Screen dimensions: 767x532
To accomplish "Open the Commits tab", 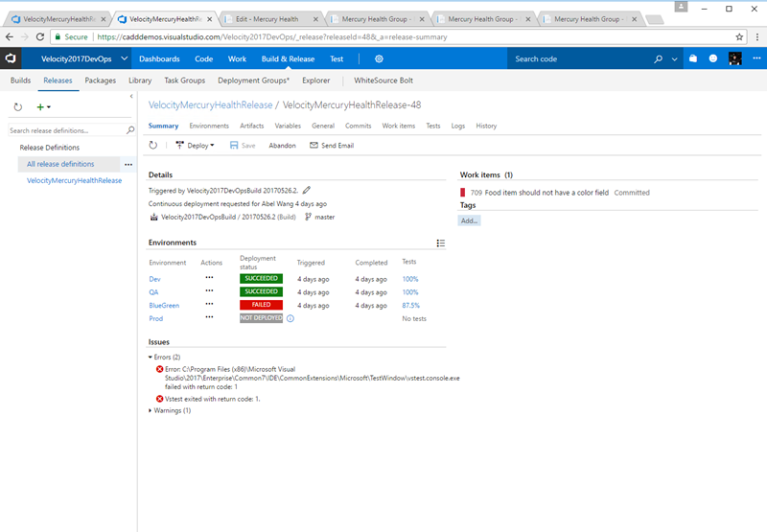I will (358, 126).
